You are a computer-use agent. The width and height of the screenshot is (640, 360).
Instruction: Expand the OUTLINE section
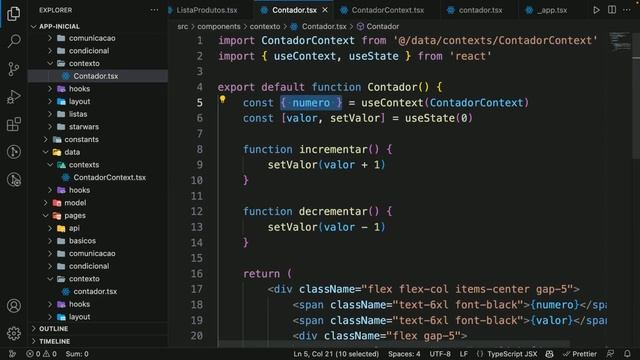[x=53, y=329]
